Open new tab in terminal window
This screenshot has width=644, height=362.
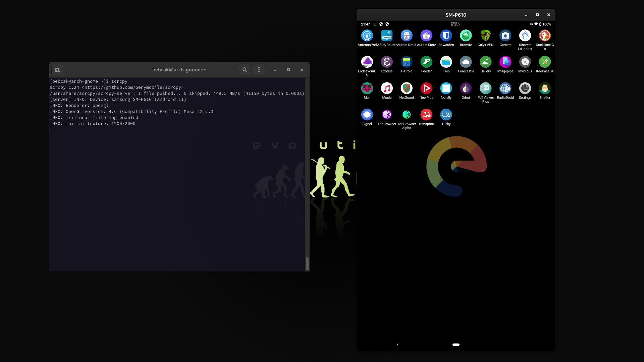click(x=57, y=70)
